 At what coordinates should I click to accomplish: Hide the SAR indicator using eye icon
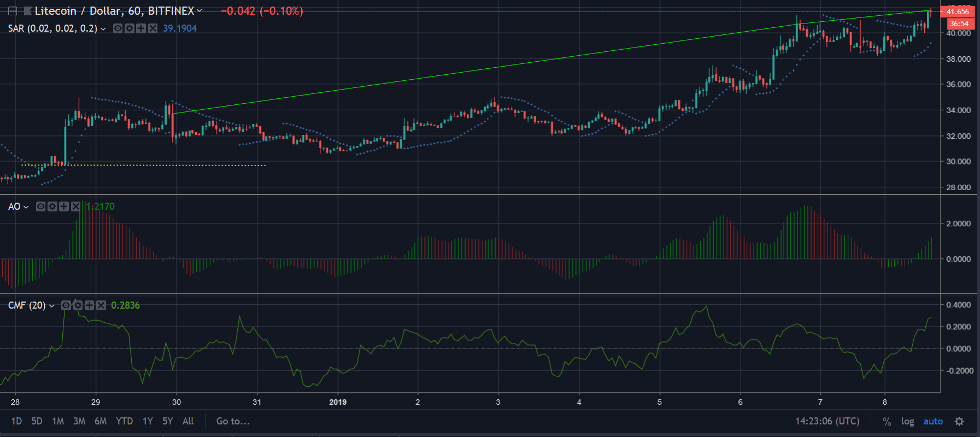click(x=118, y=28)
